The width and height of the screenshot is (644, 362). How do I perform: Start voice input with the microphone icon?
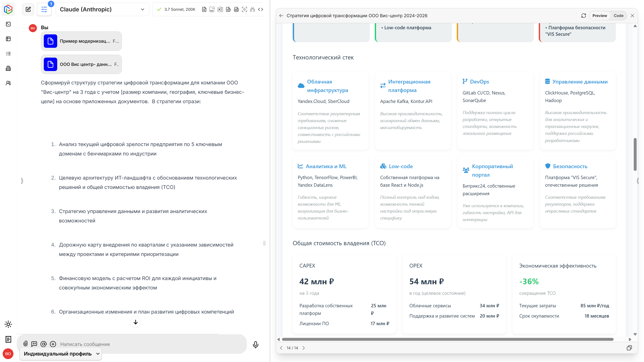255,345
